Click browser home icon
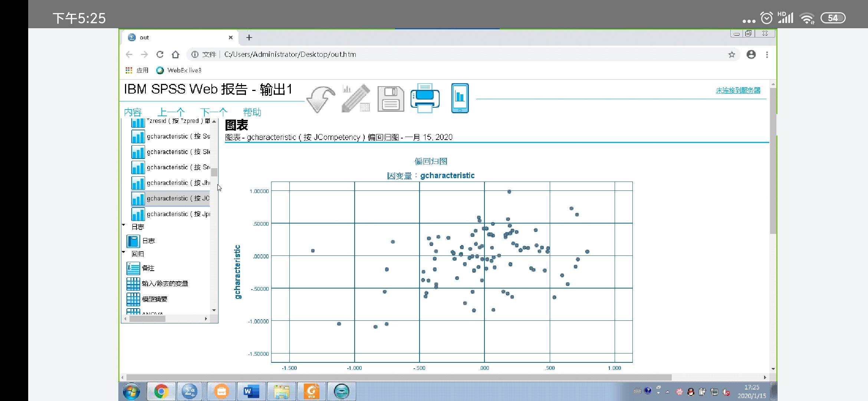The image size is (868, 401). click(x=175, y=55)
